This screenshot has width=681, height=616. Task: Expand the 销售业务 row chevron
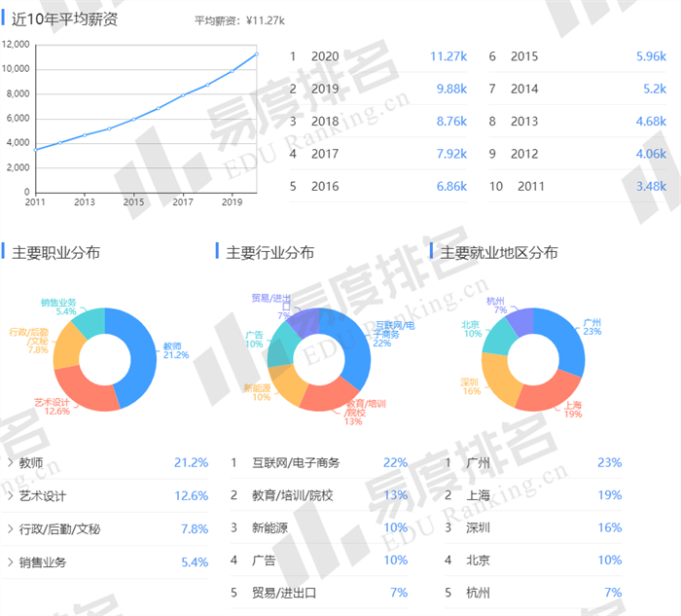coord(10,562)
